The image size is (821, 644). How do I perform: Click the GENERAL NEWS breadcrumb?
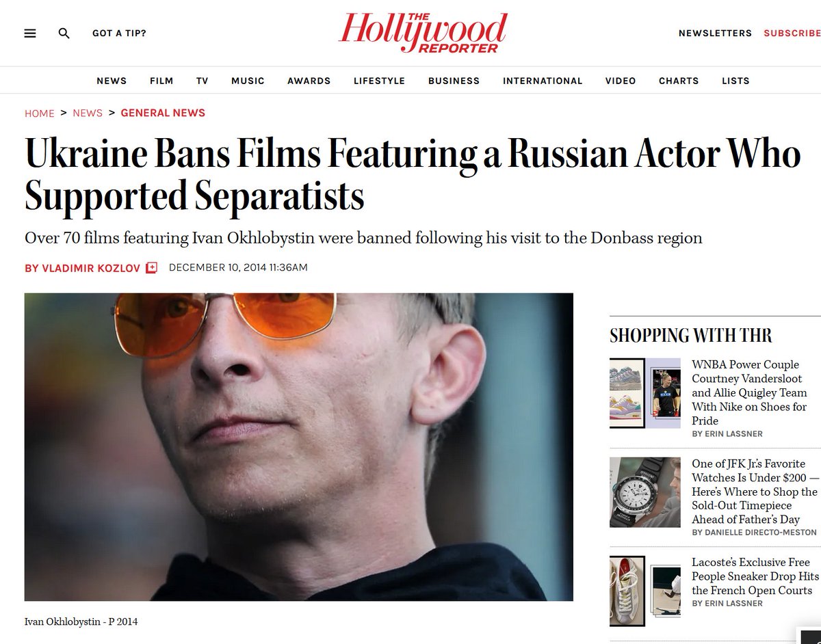pyautogui.click(x=163, y=113)
